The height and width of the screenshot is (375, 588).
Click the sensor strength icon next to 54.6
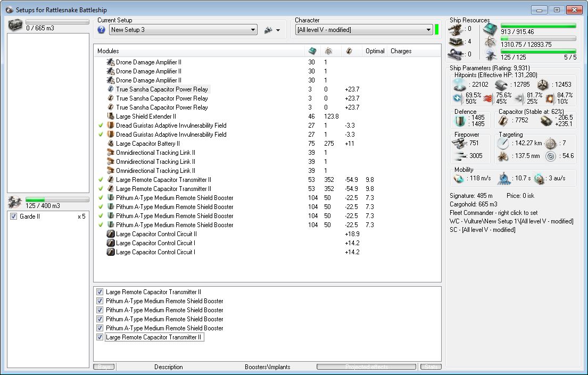pos(551,156)
